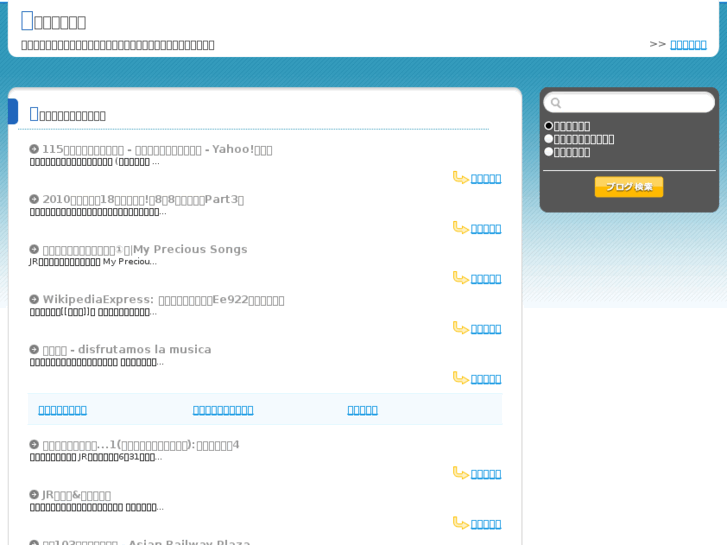
Task: Select the middle radio option with longest label
Action: point(548,139)
